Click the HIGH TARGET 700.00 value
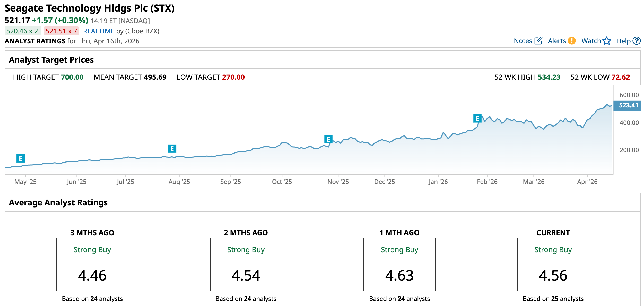 click(x=72, y=77)
